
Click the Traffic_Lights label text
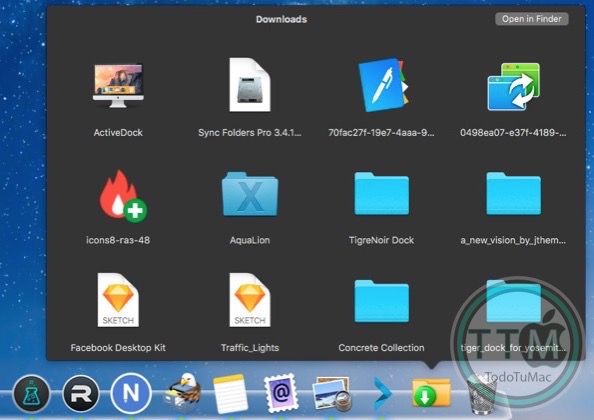point(250,348)
